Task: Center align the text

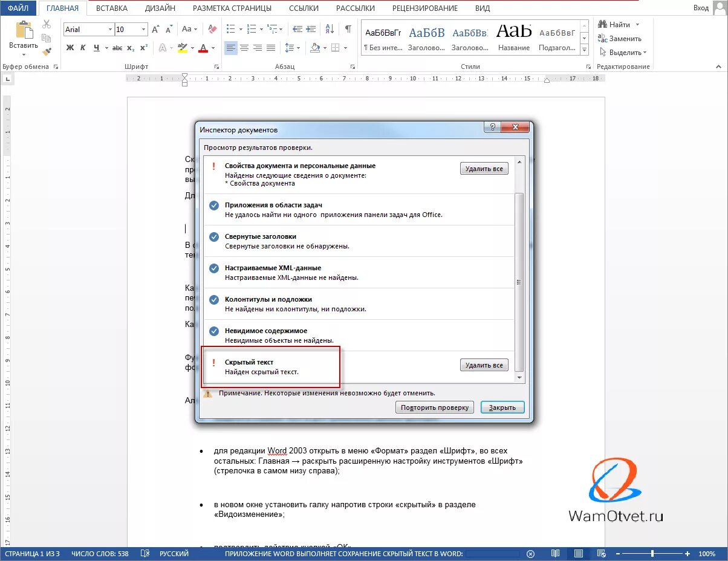Action: (244, 48)
